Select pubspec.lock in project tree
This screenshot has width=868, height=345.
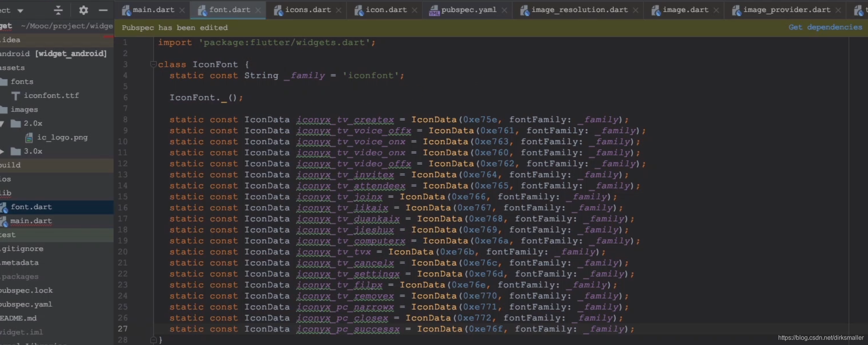click(26, 291)
